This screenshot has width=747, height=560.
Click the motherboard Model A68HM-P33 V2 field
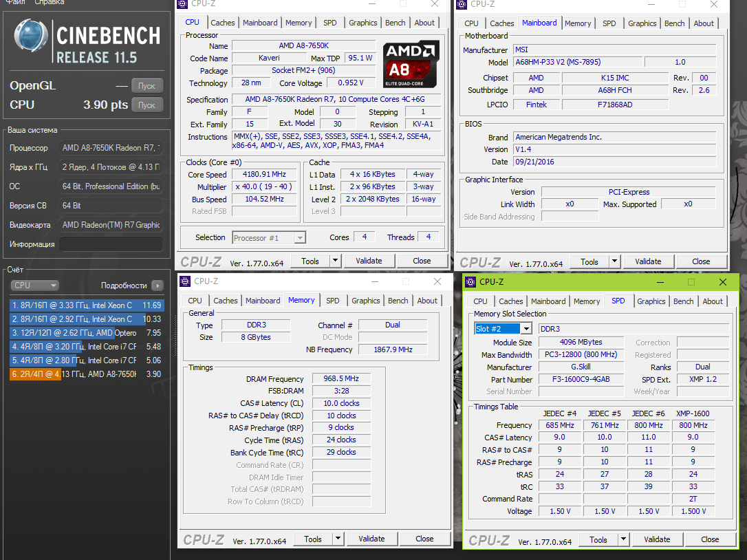576,62
